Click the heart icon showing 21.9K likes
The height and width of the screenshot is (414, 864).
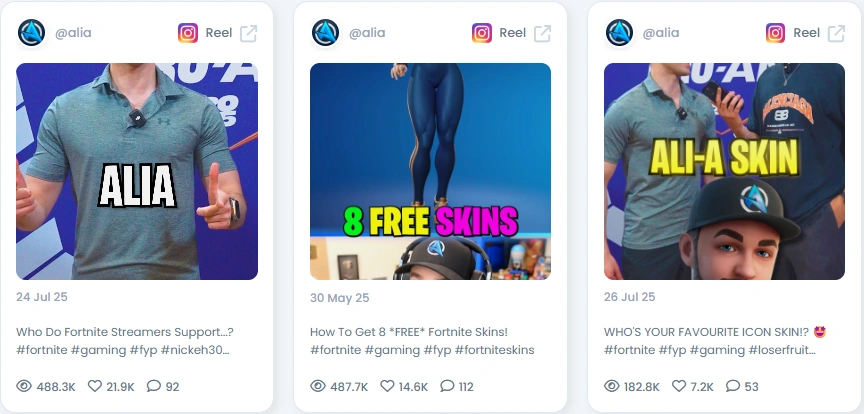point(95,386)
